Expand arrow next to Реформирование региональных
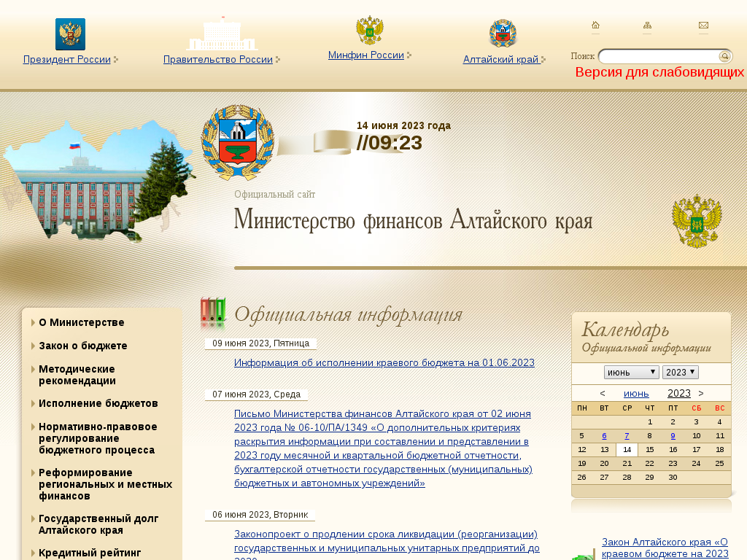747x560 pixels. coord(33,472)
